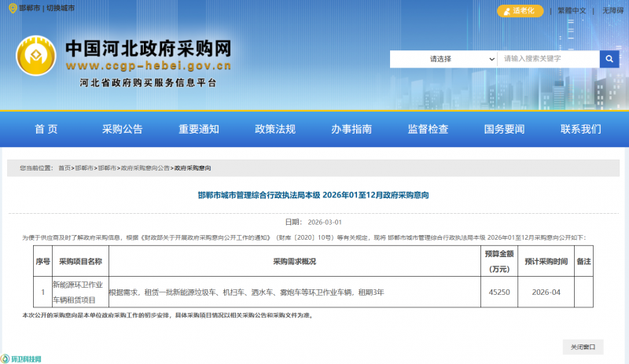The width and height of the screenshot is (629, 364).
Task: Open 办事指南 in the navigation bar
Action: click(x=351, y=130)
